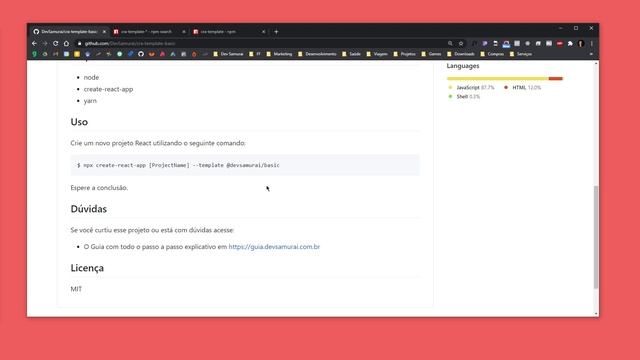Click the 'yarn' list item
Viewport: 640px width, 360px height.
pos(90,101)
